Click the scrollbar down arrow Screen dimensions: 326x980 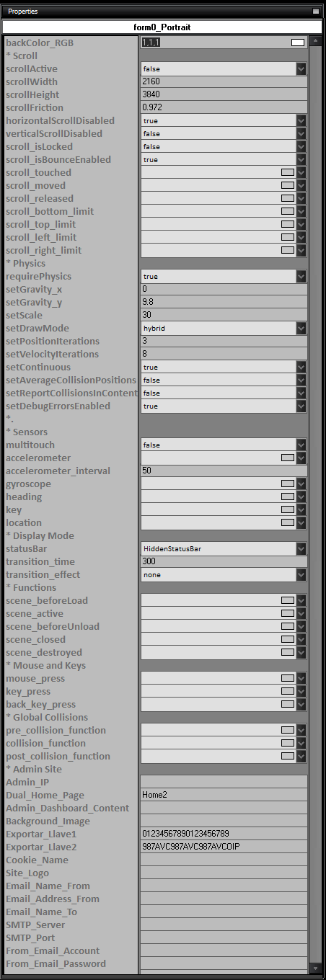coord(315,967)
